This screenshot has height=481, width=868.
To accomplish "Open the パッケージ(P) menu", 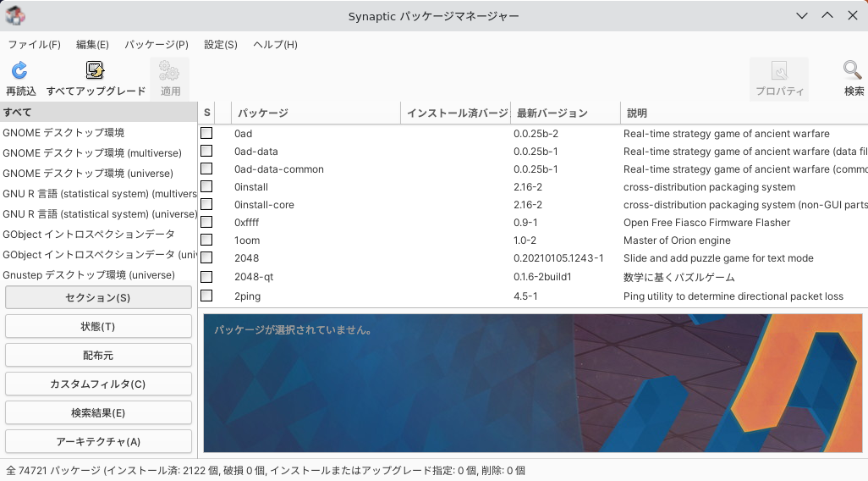I will (157, 44).
